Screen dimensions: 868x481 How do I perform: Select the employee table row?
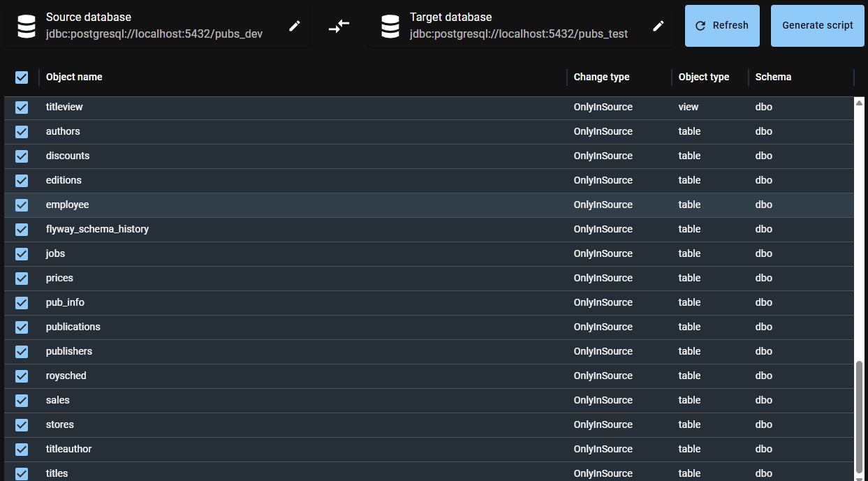click(x=279, y=205)
